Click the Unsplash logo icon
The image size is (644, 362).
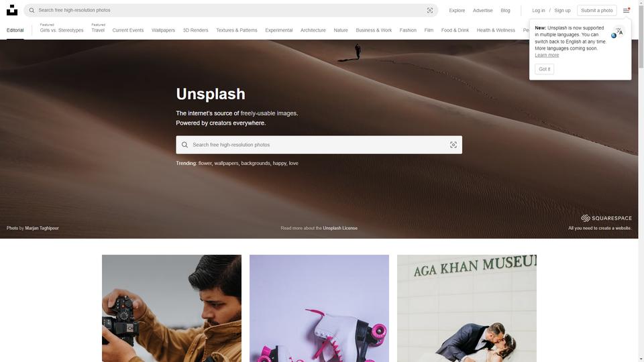tap(12, 10)
